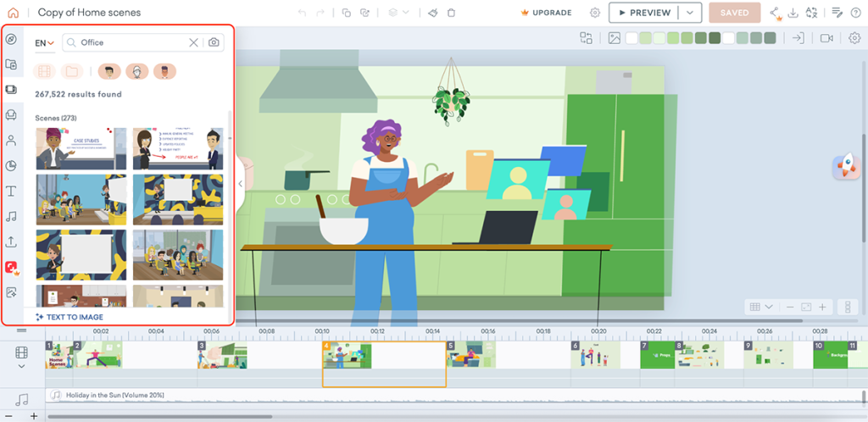Clear the Office search text
This screenshot has width=868, height=422.
(x=194, y=42)
